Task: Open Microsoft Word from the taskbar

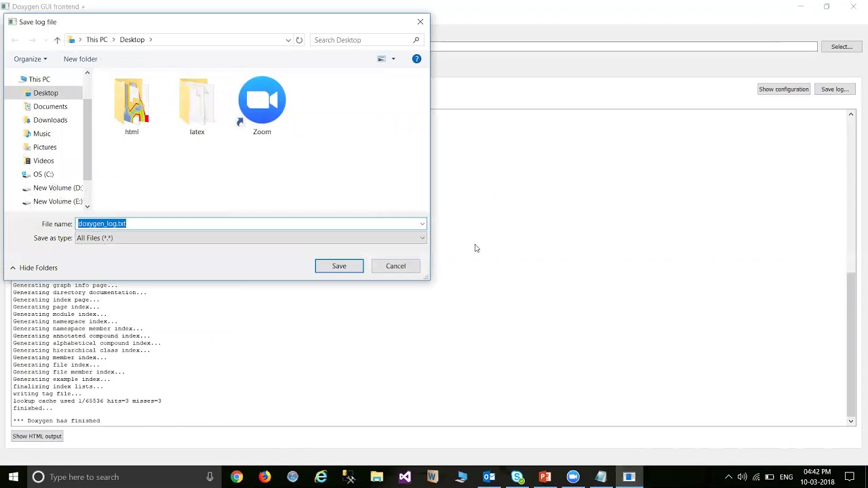Action: pos(433,477)
